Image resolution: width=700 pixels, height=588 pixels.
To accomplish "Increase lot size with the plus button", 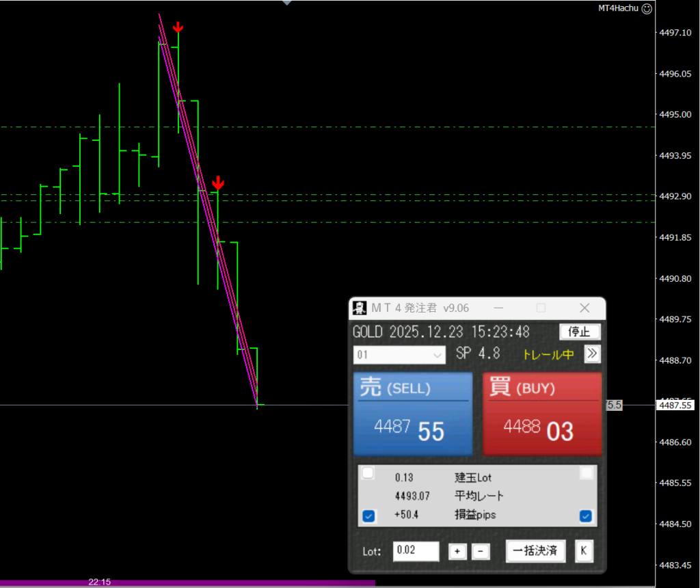I will (457, 551).
